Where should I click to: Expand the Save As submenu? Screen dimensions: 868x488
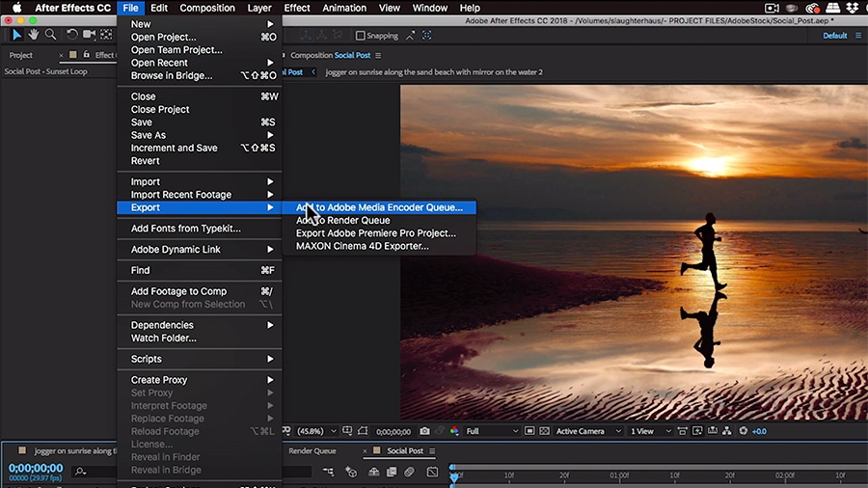tap(200, 135)
